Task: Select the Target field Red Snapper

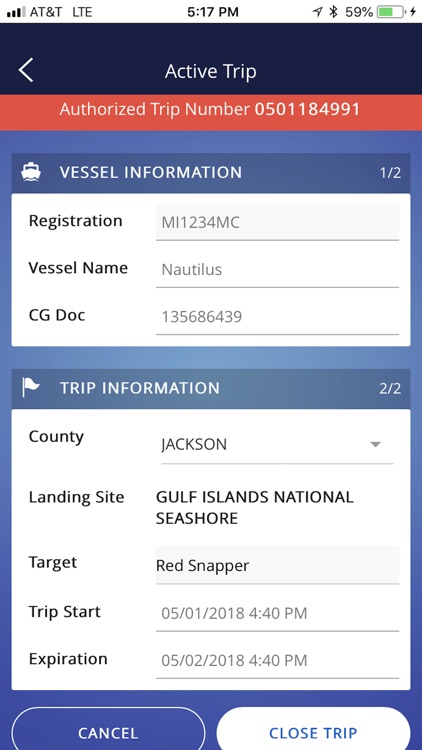Action: (x=277, y=565)
